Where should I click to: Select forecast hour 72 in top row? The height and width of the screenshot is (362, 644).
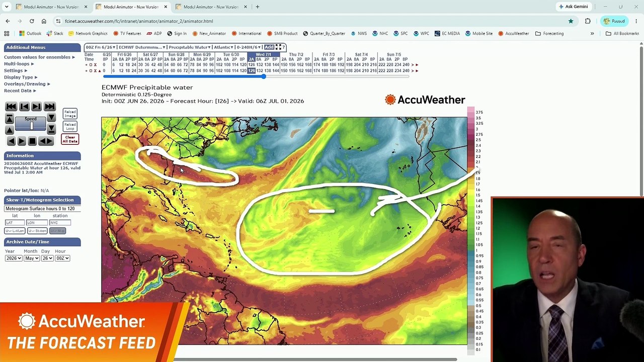186,65
